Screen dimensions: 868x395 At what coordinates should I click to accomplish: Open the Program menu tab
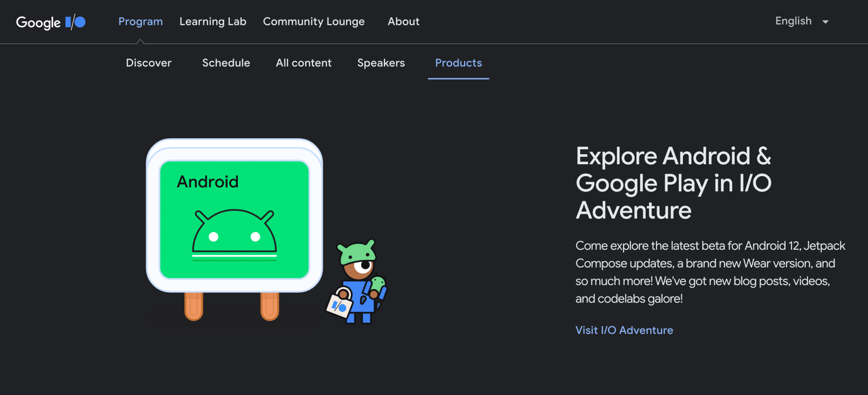coord(140,22)
